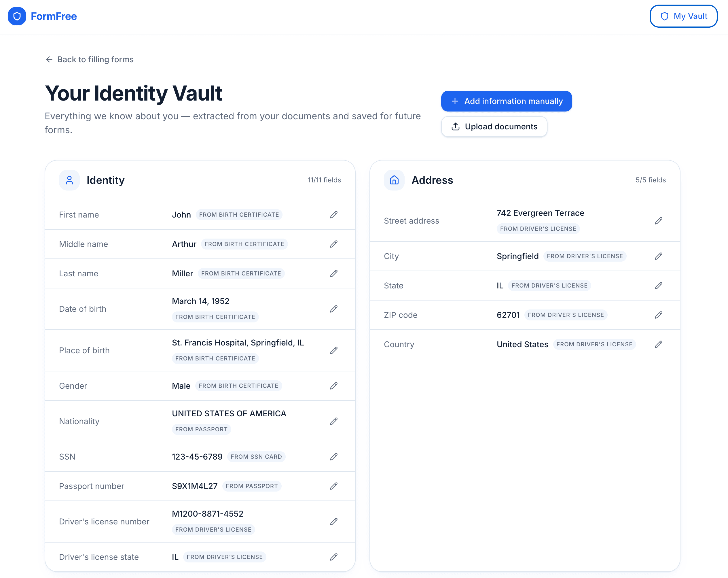The height and width of the screenshot is (578, 728).
Task: Edit the Middle name pencil icon
Action: 333,244
